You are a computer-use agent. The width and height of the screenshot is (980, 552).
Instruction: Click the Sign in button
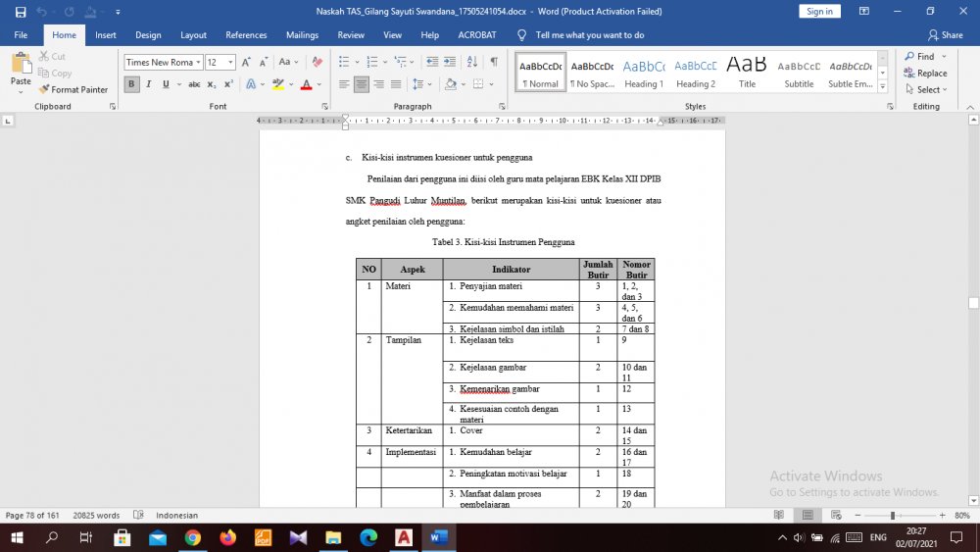(x=819, y=11)
